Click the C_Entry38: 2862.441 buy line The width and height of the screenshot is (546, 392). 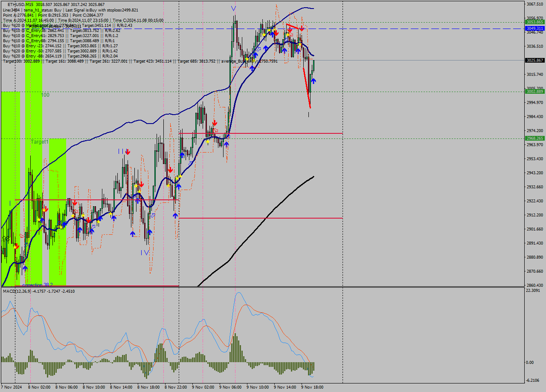[61, 31]
